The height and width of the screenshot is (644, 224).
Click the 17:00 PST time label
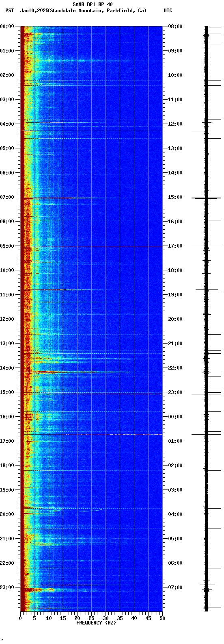(x=7, y=441)
